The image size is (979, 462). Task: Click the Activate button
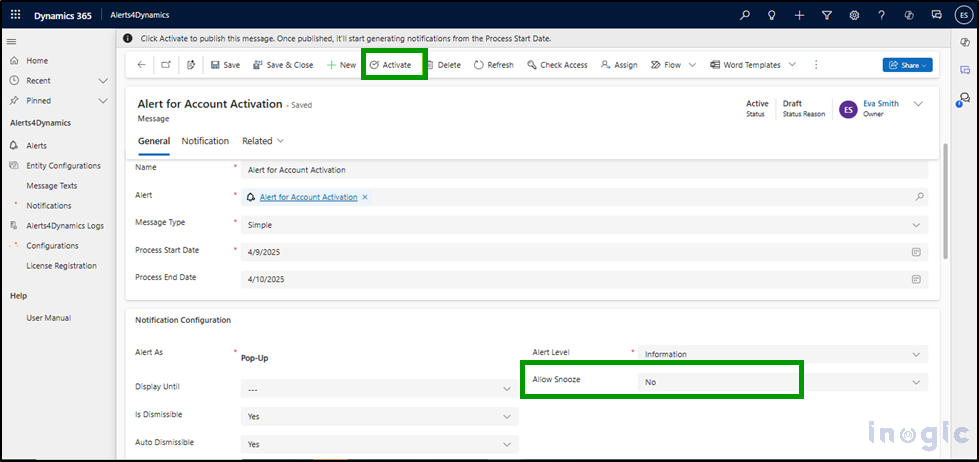(390, 65)
